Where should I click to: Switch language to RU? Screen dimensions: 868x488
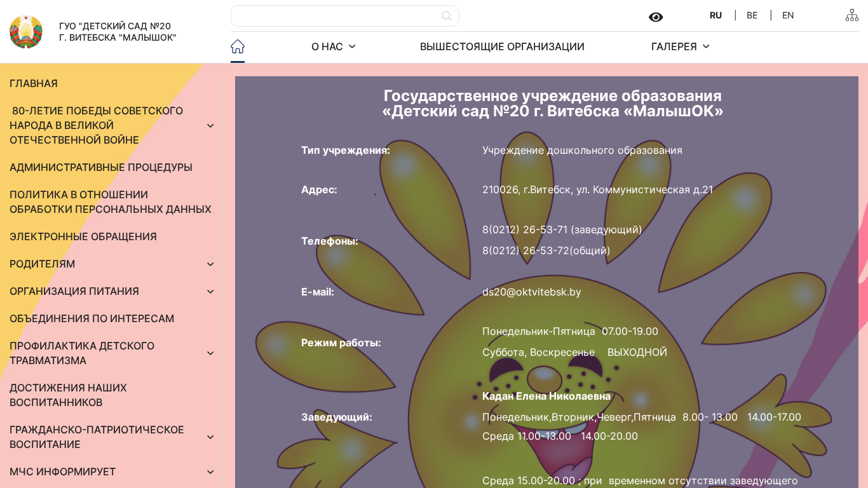[715, 15]
